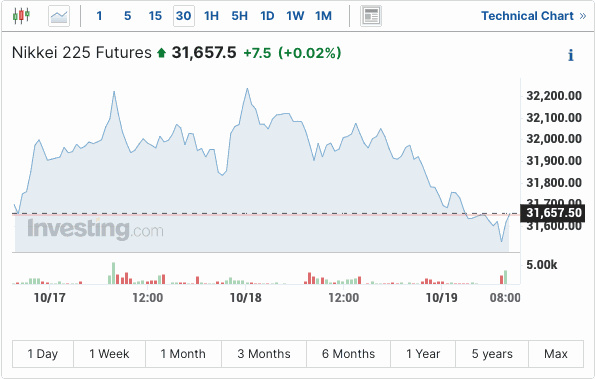Select the 1D interval
595x379 pixels.
point(267,16)
